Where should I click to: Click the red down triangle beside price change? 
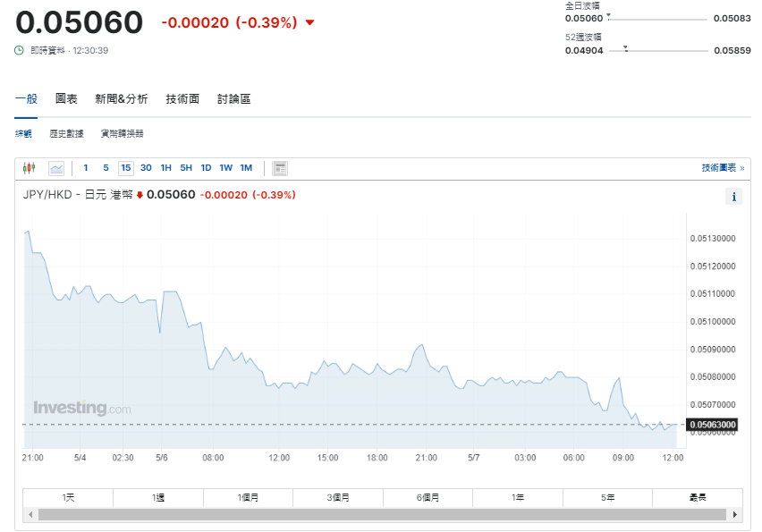309,23
